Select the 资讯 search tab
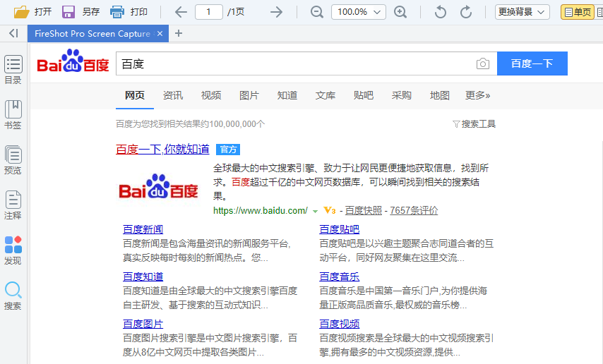Image resolution: width=603 pixels, height=364 pixels. 173,95
